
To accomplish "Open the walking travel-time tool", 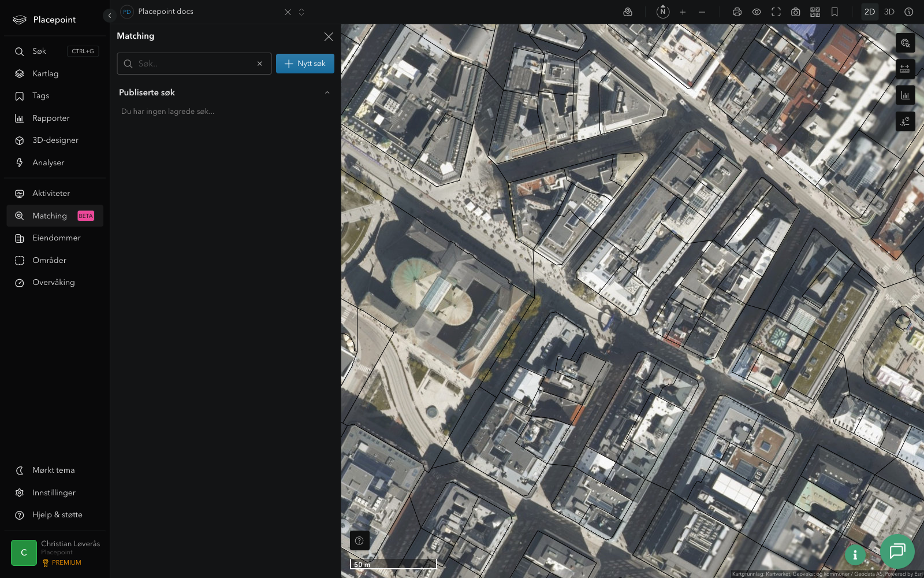I will 905,121.
